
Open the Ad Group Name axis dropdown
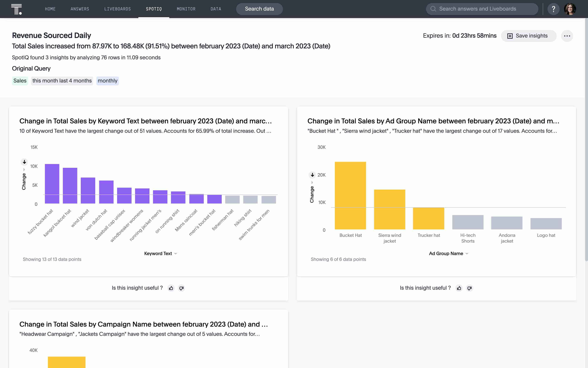[448, 253]
